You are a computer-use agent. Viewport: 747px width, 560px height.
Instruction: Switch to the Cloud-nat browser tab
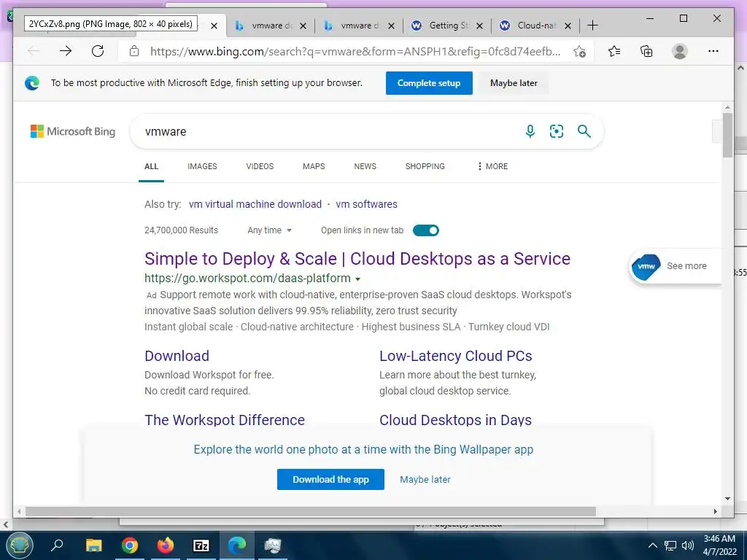pyautogui.click(x=529, y=26)
